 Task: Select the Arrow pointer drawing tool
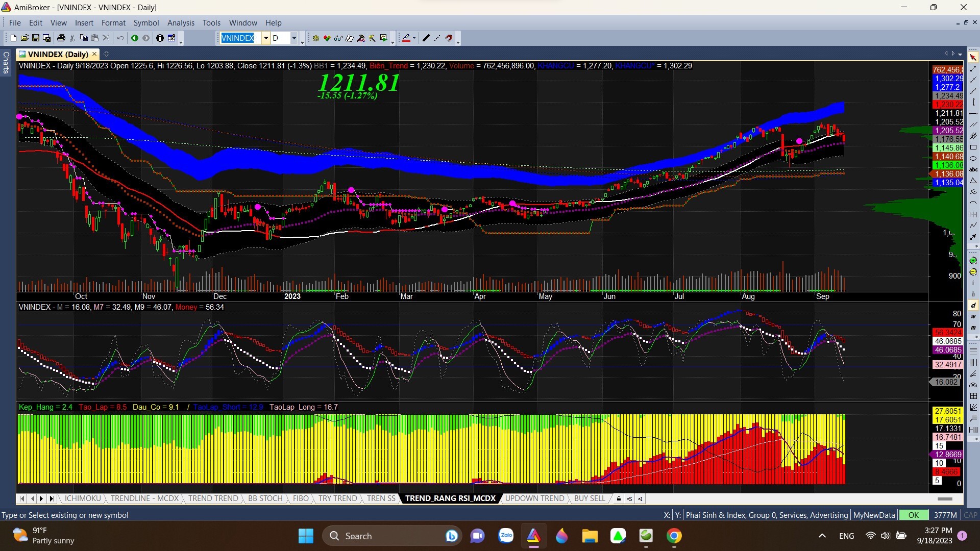[973, 57]
